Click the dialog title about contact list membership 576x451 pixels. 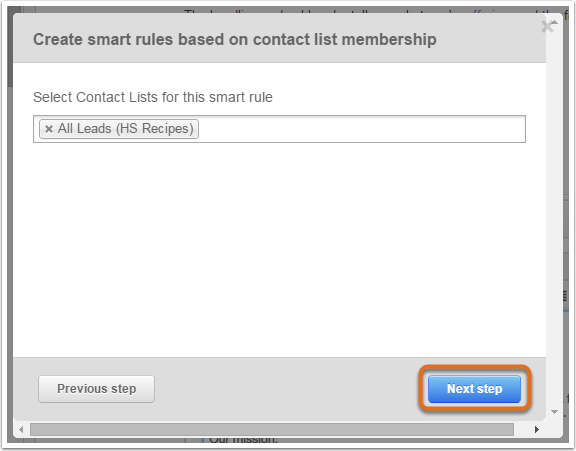(x=235, y=39)
